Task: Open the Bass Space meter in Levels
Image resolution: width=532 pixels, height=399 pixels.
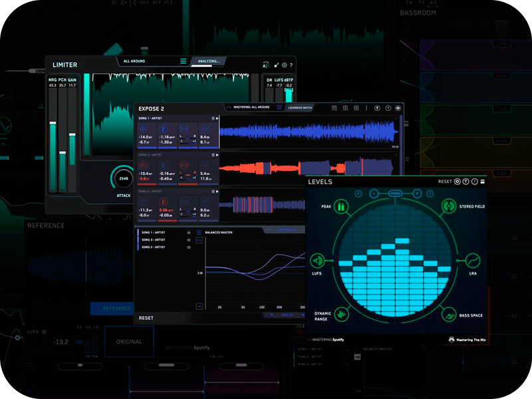Action: tap(450, 314)
